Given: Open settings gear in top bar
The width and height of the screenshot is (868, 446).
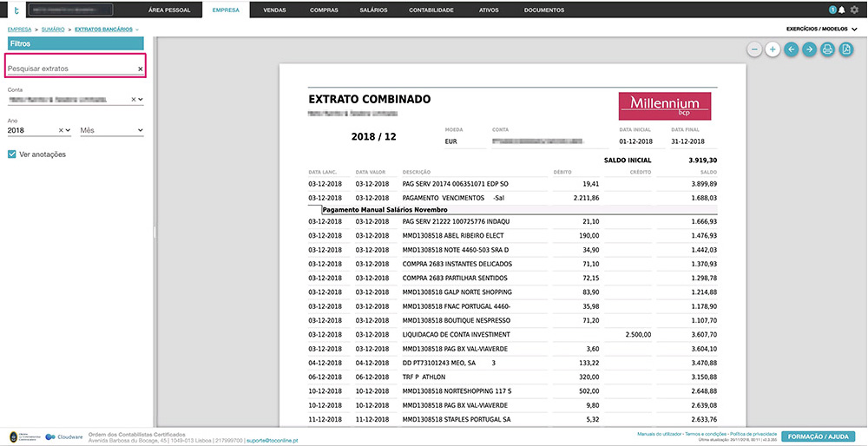Looking at the screenshot, I should click(854, 10).
